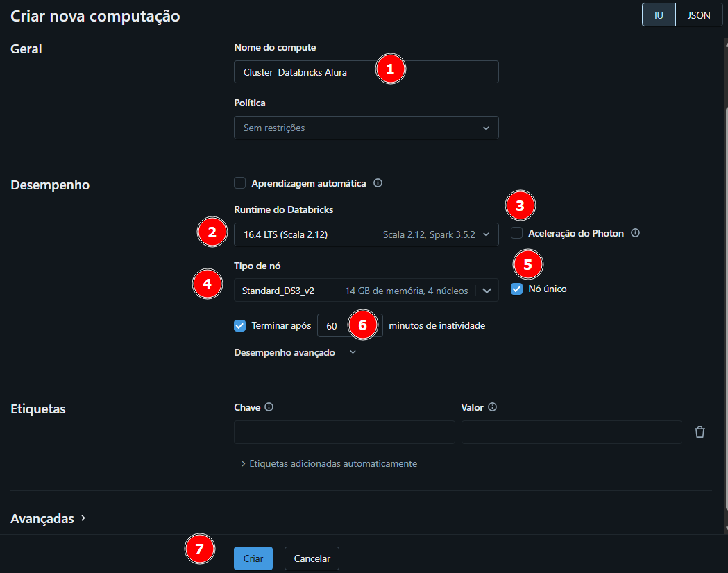
Task: Click the Nome do compute field
Action: tap(366, 72)
